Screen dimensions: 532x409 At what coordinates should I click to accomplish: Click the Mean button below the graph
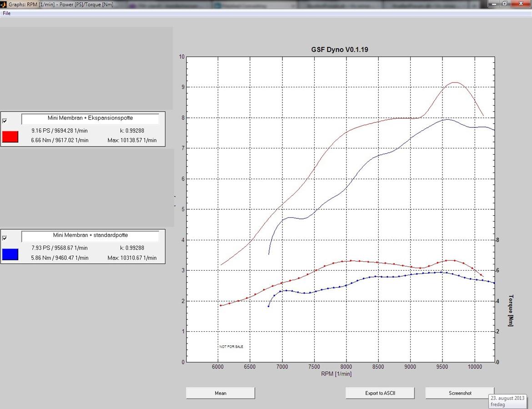tap(220, 393)
